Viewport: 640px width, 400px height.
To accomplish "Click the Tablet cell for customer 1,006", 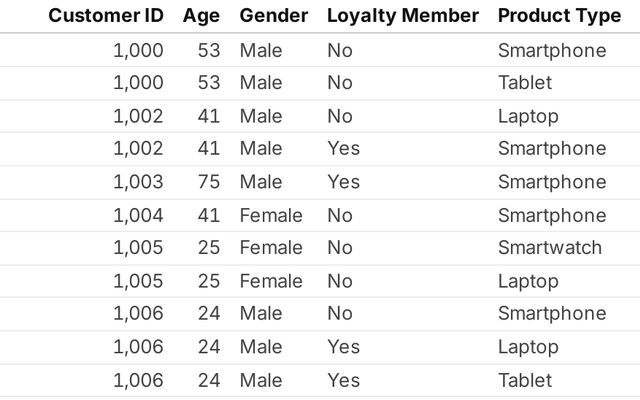I will pyautogui.click(x=524, y=380).
